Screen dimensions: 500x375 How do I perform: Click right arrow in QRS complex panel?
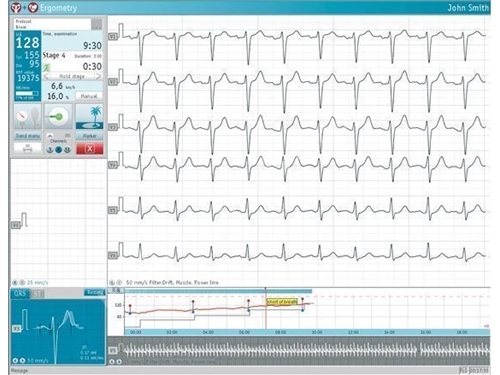point(22,360)
